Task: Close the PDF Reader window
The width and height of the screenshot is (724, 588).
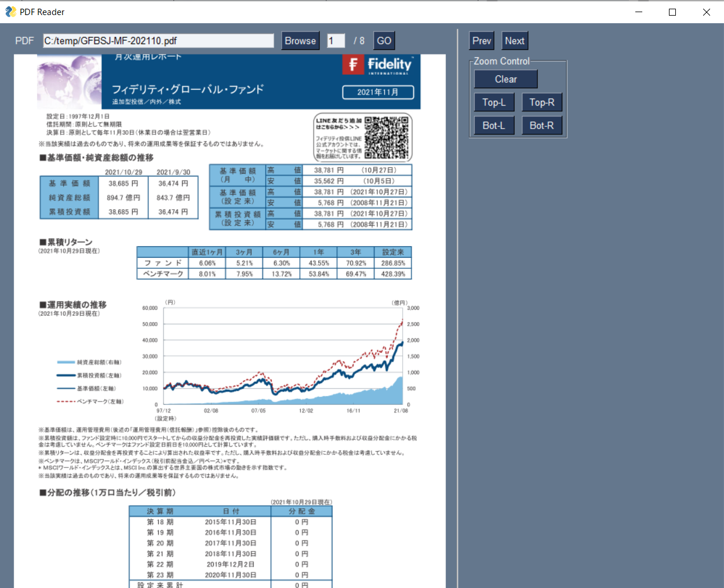Action: [707, 12]
